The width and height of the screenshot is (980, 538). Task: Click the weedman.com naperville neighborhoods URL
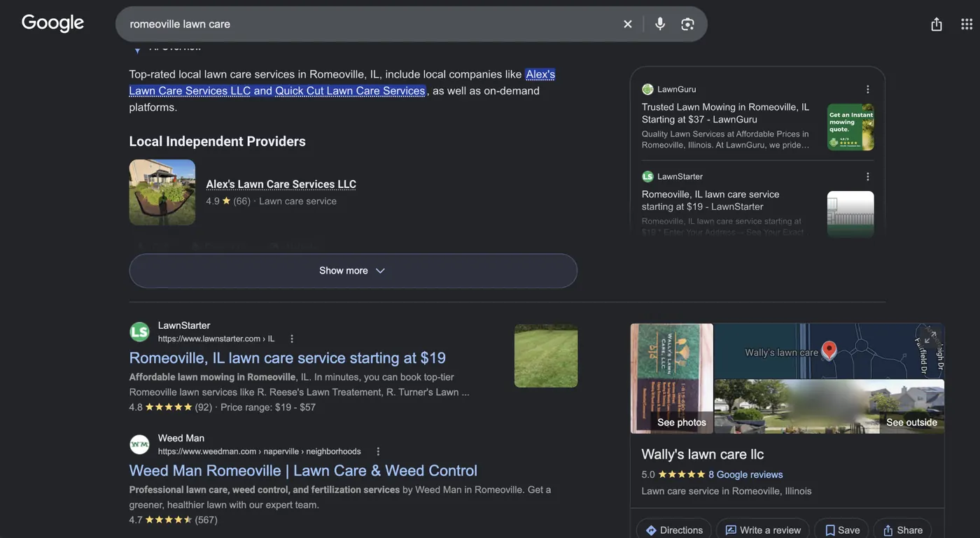(260, 451)
